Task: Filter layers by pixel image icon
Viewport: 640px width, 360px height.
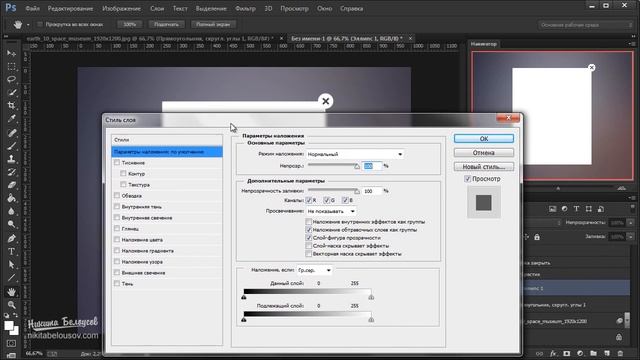Action: [x=553, y=209]
